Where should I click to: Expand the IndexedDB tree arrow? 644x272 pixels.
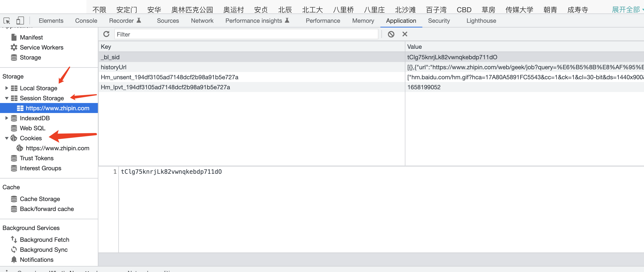point(7,118)
